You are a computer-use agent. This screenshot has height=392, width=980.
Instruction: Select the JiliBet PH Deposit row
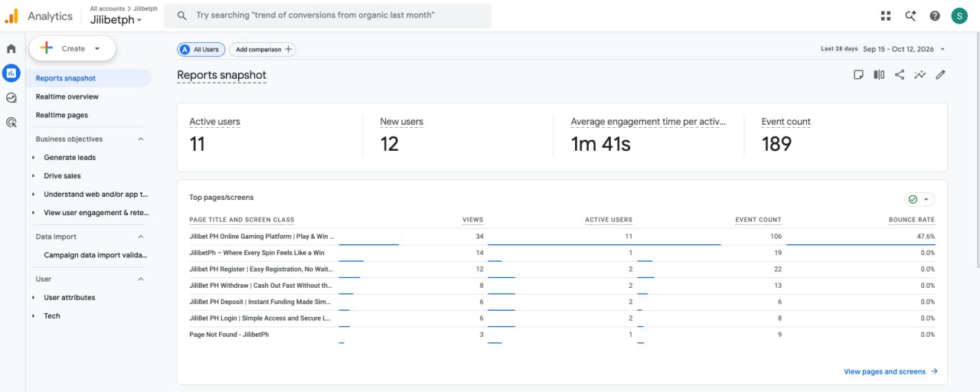(562, 302)
